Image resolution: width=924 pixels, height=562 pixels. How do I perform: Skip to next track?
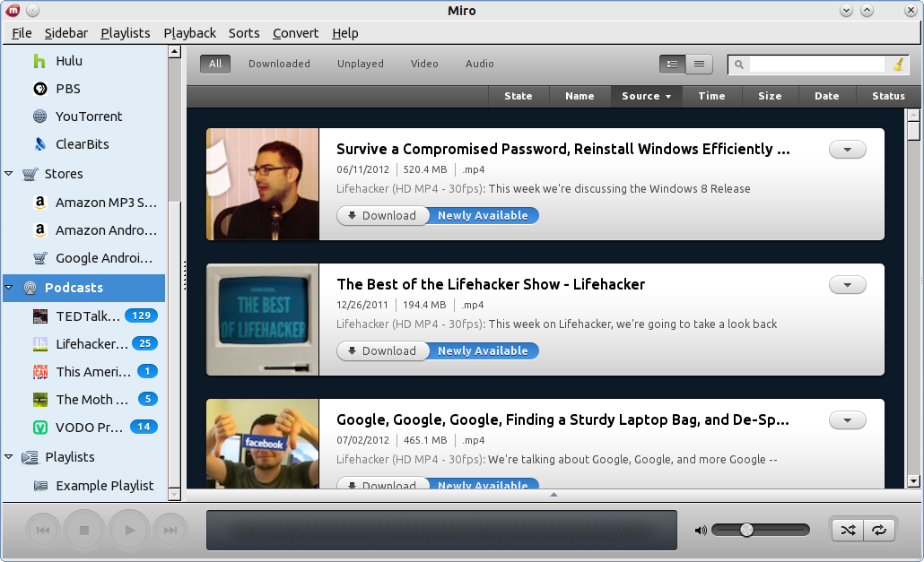[x=170, y=531]
